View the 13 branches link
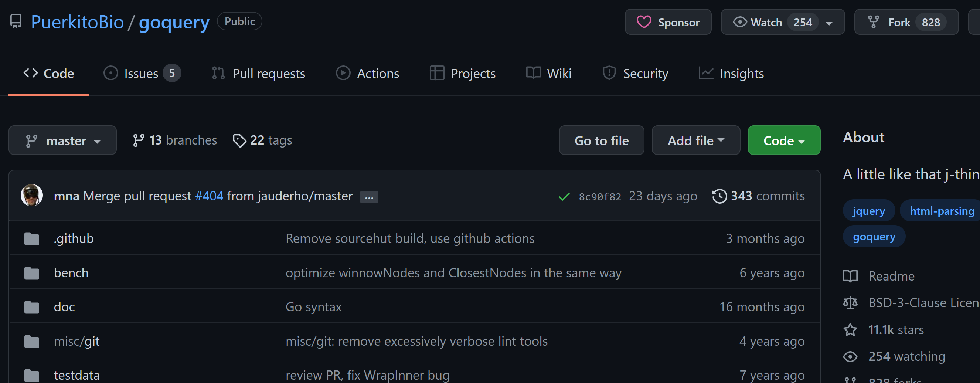The image size is (980, 383). [x=175, y=140]
